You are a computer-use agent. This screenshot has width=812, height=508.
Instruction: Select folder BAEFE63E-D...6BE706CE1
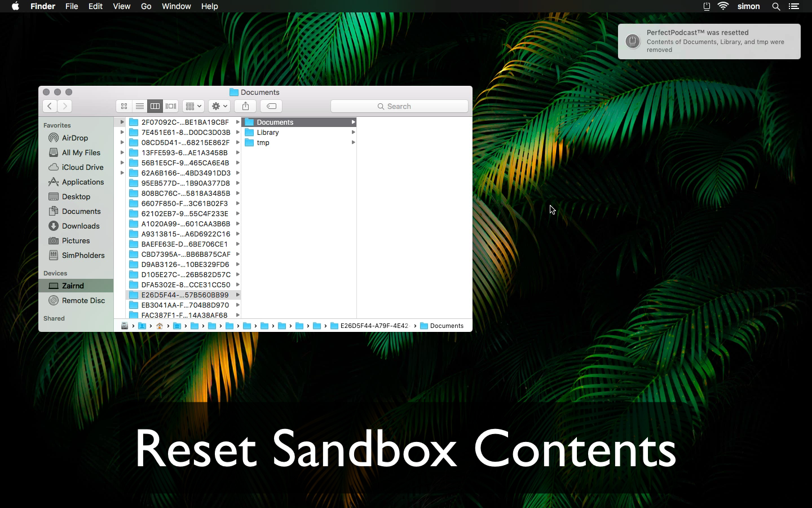click(x=183, y=244)
